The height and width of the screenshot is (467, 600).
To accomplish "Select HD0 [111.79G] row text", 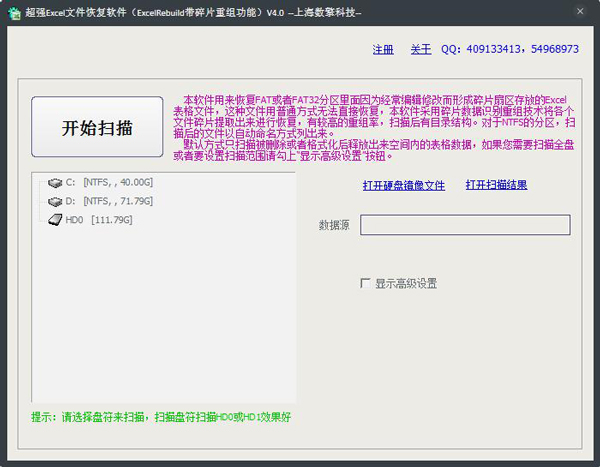I will pos(99,220).
